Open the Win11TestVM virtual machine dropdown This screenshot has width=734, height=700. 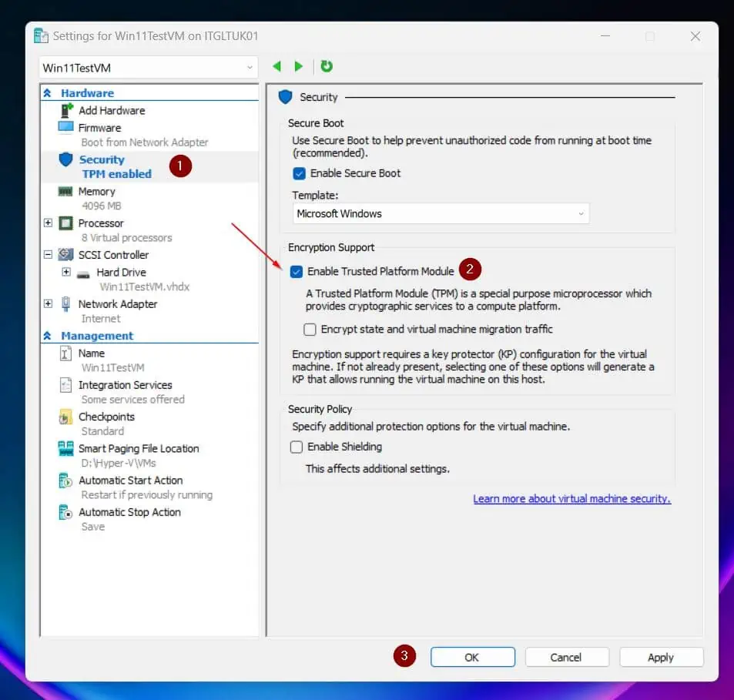click(x=149, y=68)
